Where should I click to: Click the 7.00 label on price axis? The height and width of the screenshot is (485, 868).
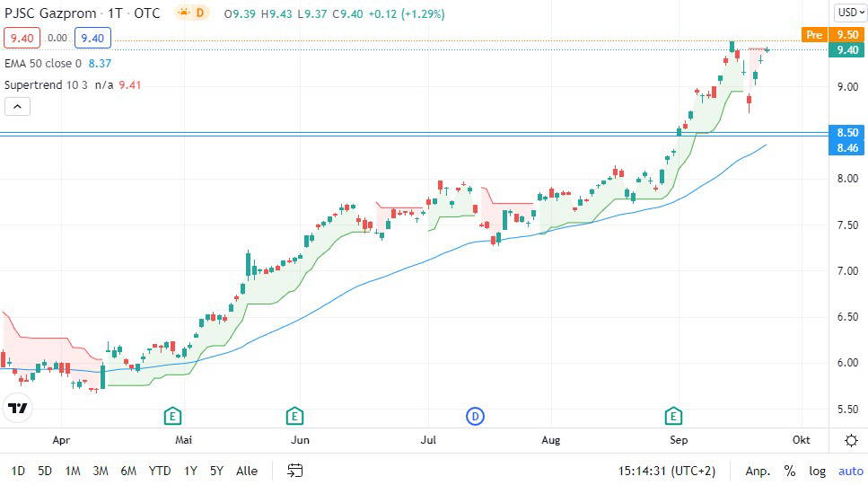[x=847, y=271]
